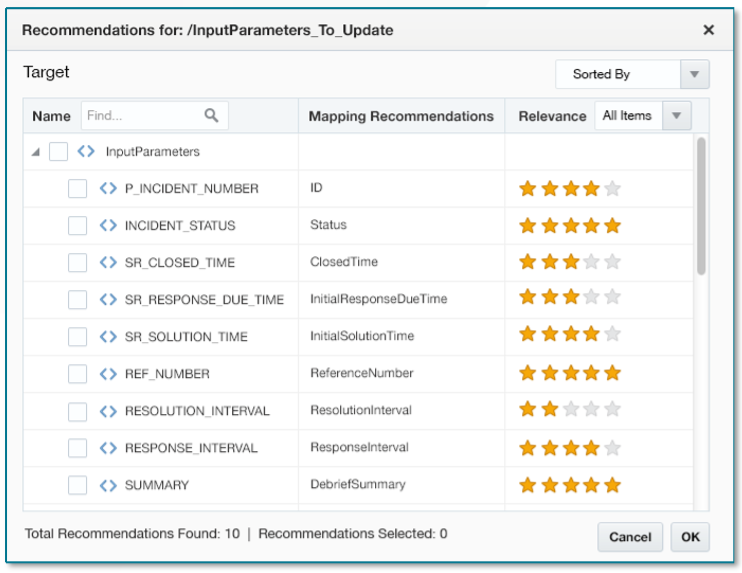Collapse the InputParameters tree node
This screenshot has height=573, width=742.
click(37, 153)
